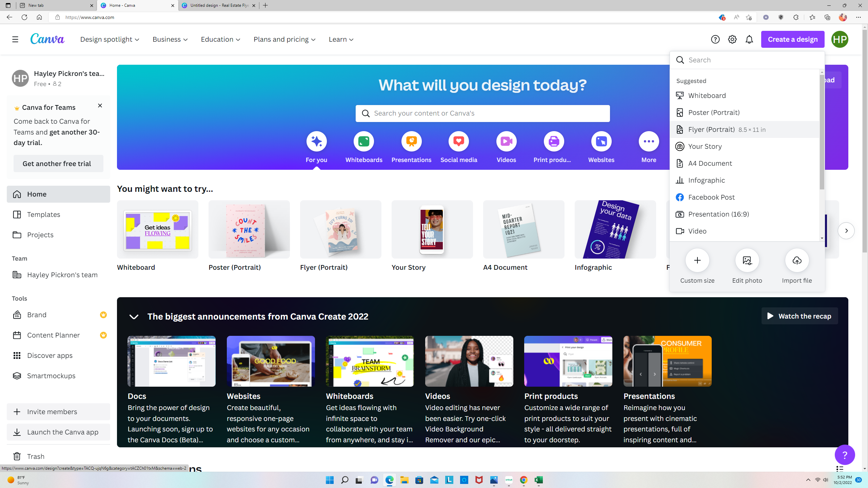Select the Print products category icon
868x488 pixels.
tap(553, 141)
